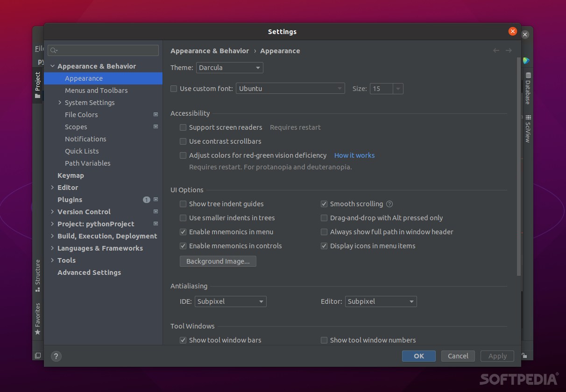This screenshot has width=566, height=392.
Task: Open the IDE antialiasing dropdown
Action: pyautogui.click(x=231, y=301)
